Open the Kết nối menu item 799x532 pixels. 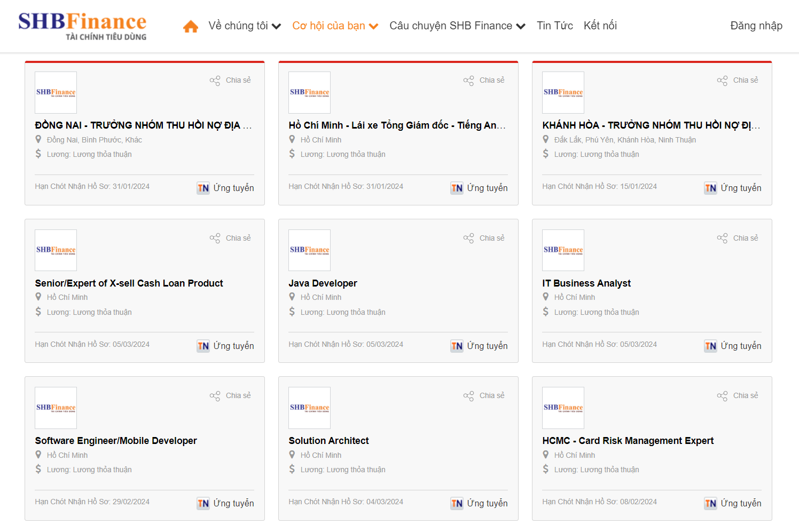(600, 26)
